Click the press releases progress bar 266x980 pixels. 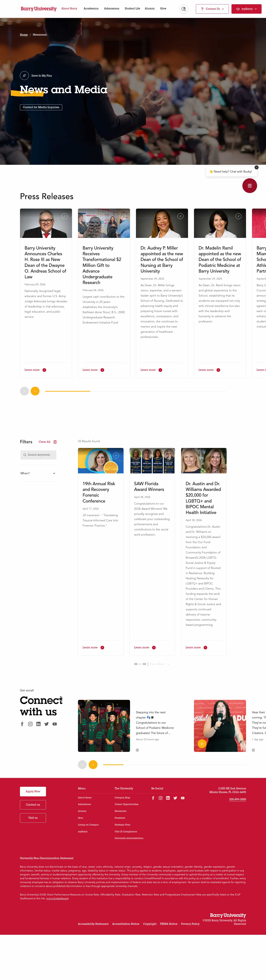(135, 391)
